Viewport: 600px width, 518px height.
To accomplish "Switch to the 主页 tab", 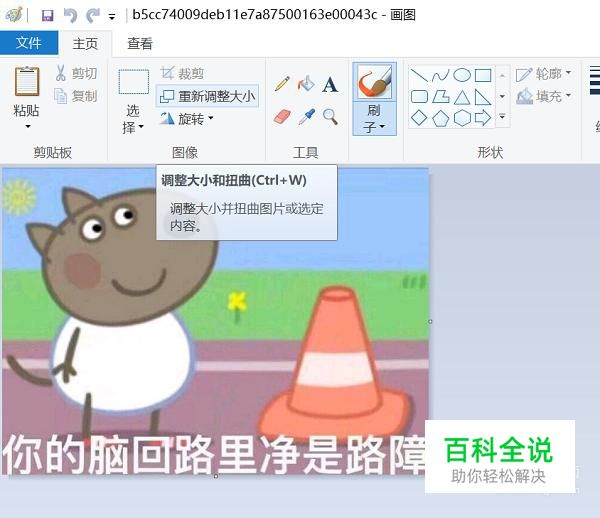I will click(85, 44).
